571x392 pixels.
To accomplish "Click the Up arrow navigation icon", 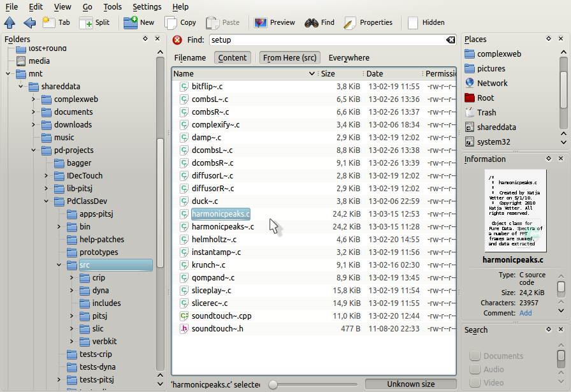I will click(10, 23).
